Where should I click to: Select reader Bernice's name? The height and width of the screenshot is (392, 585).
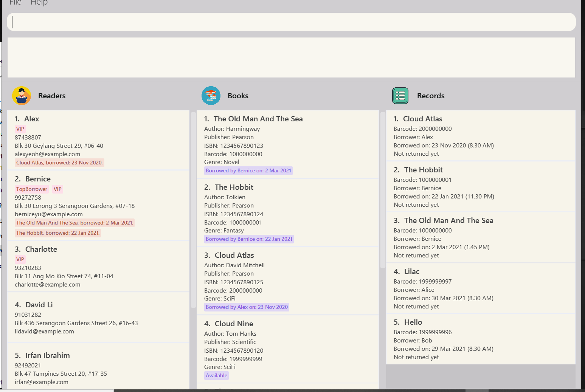tap(38, 179)
